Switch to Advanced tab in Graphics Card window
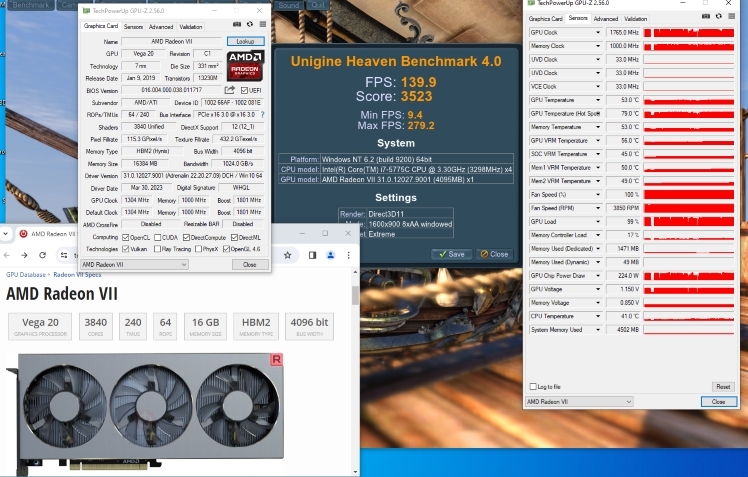The image size is (748, 477). [161, 27]
